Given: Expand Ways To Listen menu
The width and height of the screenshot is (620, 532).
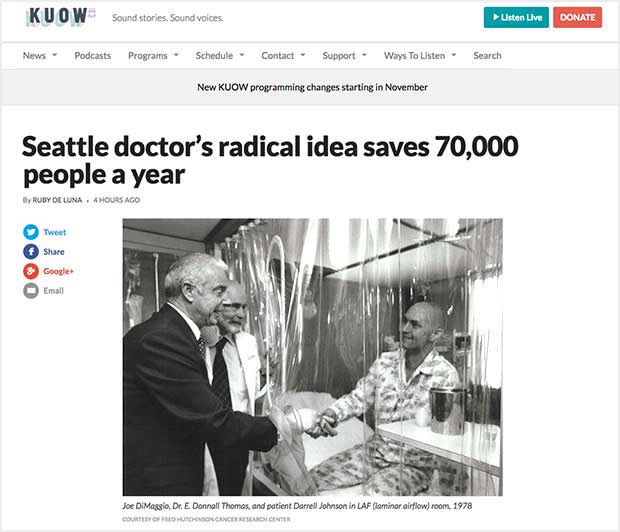Looking at the screenshot, I should tap(420, 55).
